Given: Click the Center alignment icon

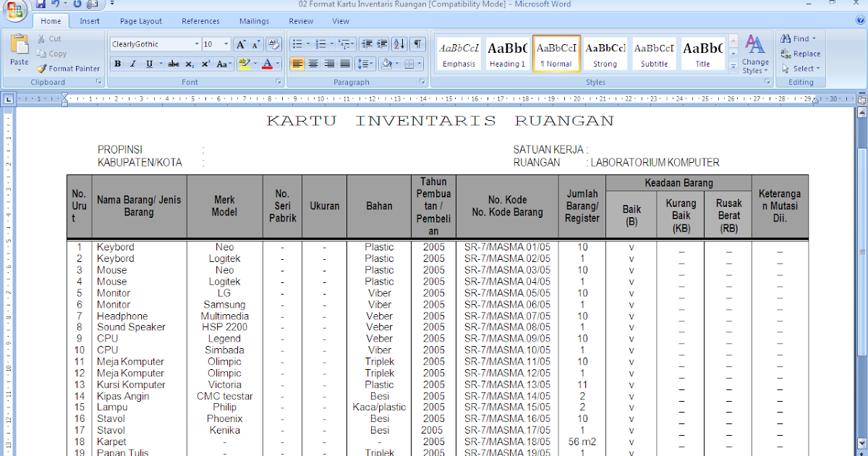Looking at the screenshot, I should pyautogui.click(x=313, y=64).
